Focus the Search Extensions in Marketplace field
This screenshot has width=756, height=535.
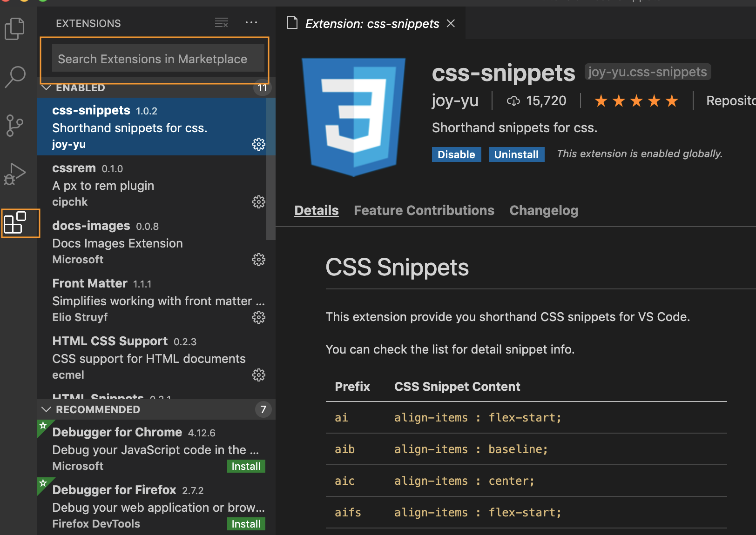(x=158, y=59)
